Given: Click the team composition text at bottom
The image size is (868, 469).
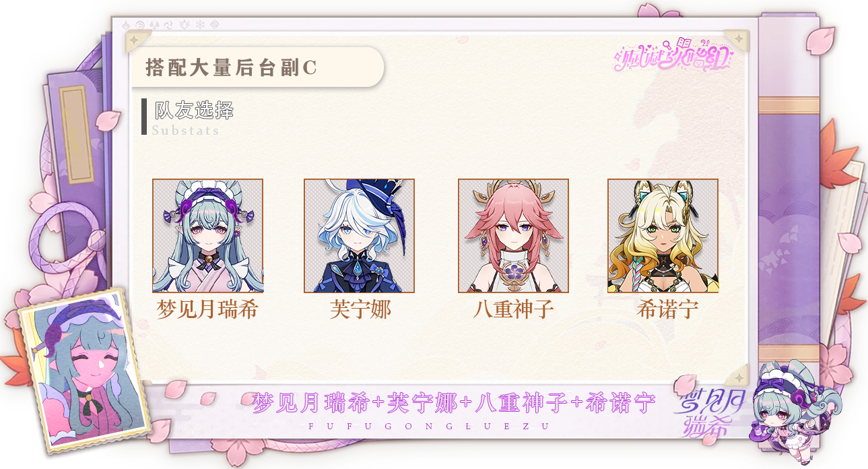Looking at the screenshot, I should pyautogui.click(x=454, y=404).
